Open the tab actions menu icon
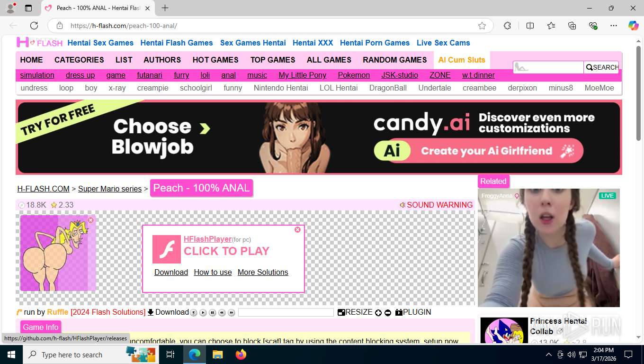Image resolution: width=644 pixels, height=364 pixels. [28, 8]
